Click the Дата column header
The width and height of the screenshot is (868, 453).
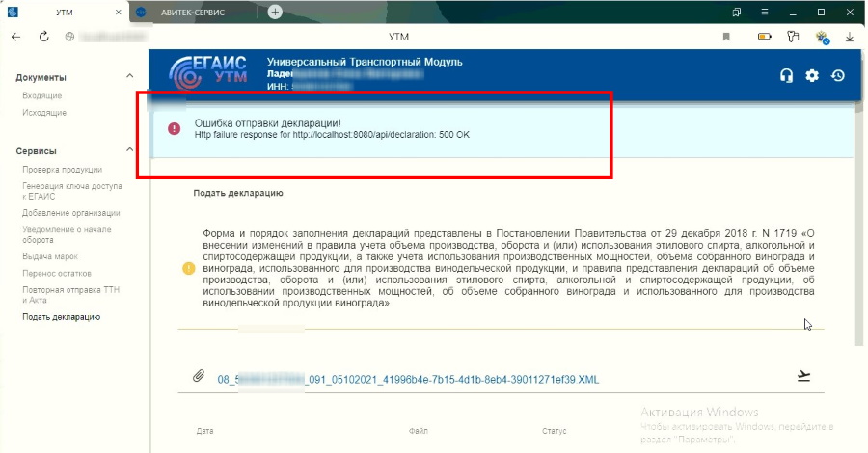click(x=204, y=431)
